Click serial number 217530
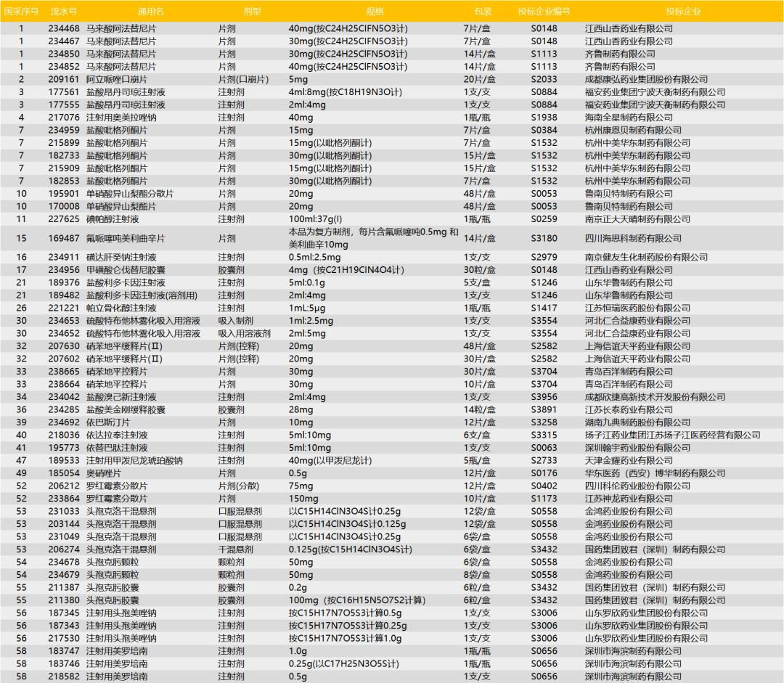Screen dimensions: 784x683 [64, 639]
